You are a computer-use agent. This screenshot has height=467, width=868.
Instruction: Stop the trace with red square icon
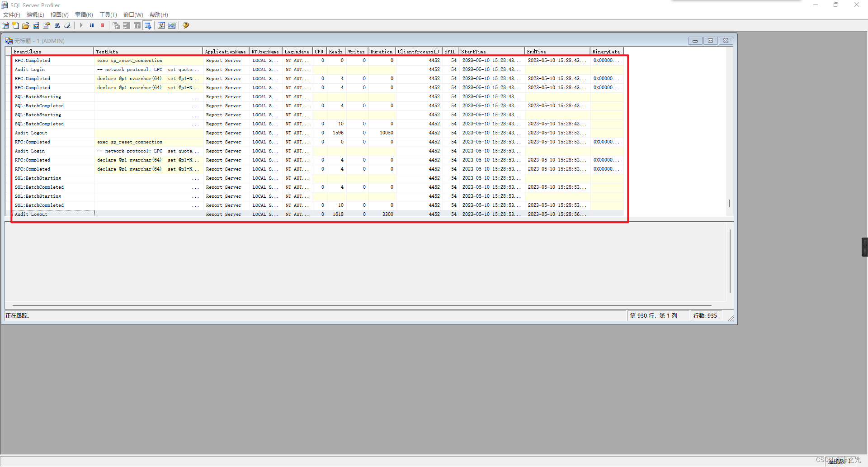(x=102, y=25)
